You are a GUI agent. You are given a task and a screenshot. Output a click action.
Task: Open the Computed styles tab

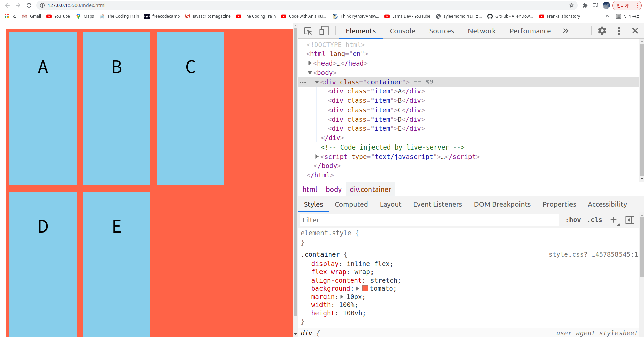coord(351,204)
